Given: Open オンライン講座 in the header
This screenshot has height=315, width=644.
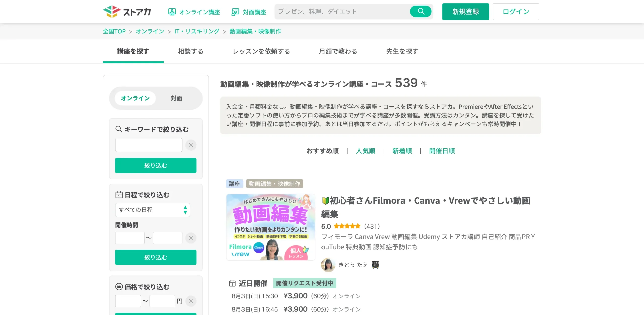Looking at the screenshot, I should click(x=194, y=12).
